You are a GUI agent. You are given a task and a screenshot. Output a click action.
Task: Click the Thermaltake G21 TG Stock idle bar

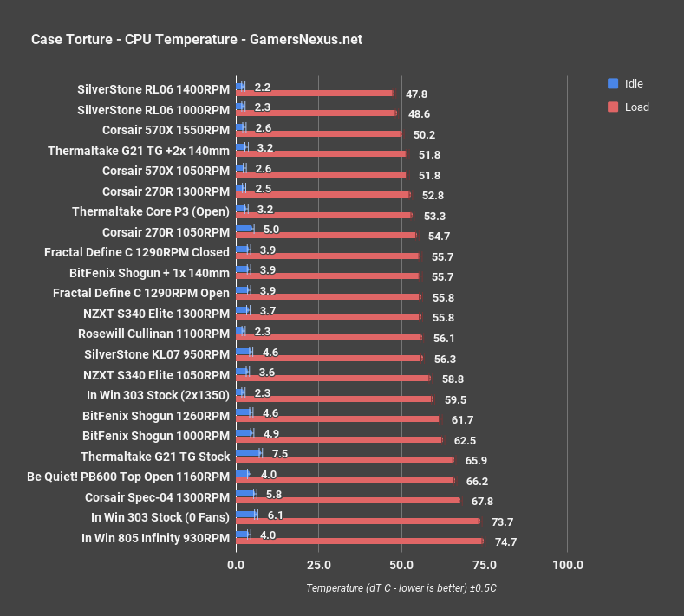pos(249,453)
